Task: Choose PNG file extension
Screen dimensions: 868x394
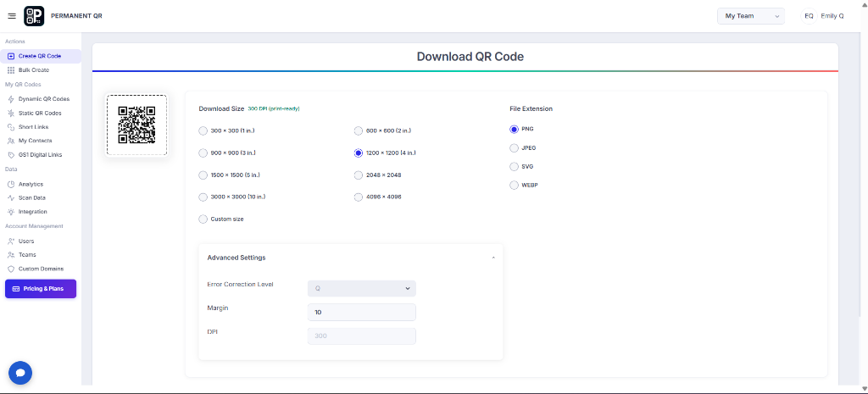Action: click(515, 129)
